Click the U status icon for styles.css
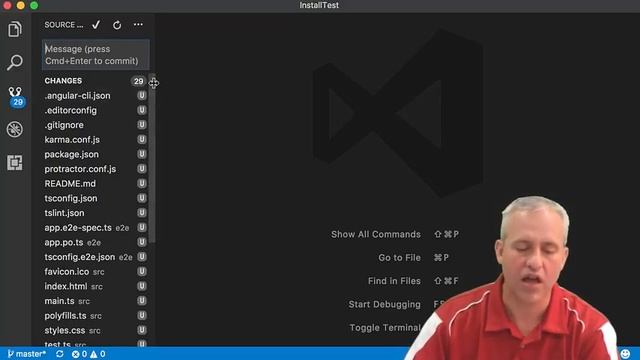The image size is (640, 360). [142, 331]
